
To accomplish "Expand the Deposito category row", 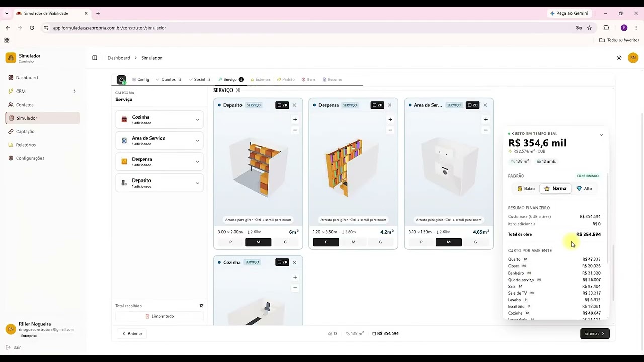I will coord(159,183).
